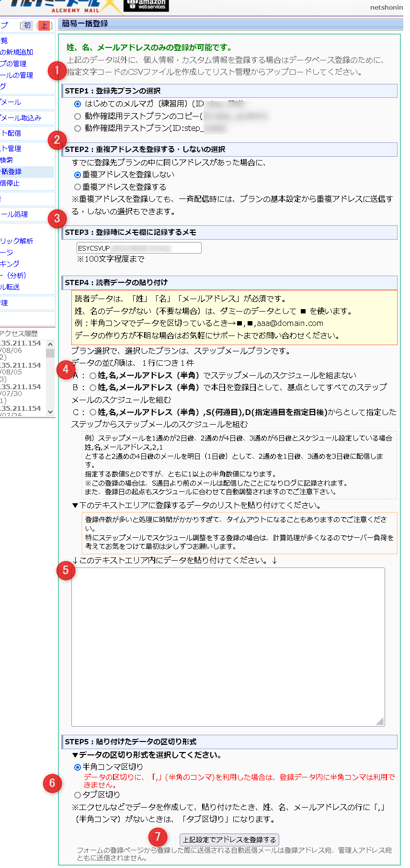Select タブ区切り delimiter format
410x868 pixels.
[x=77, y=795]
